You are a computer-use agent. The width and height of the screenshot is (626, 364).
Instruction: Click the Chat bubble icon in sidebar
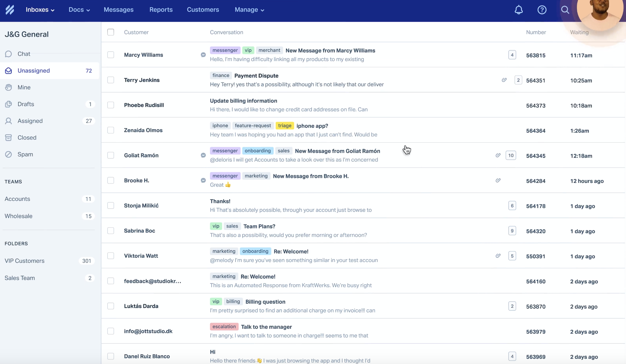click(x=9, y=54)
